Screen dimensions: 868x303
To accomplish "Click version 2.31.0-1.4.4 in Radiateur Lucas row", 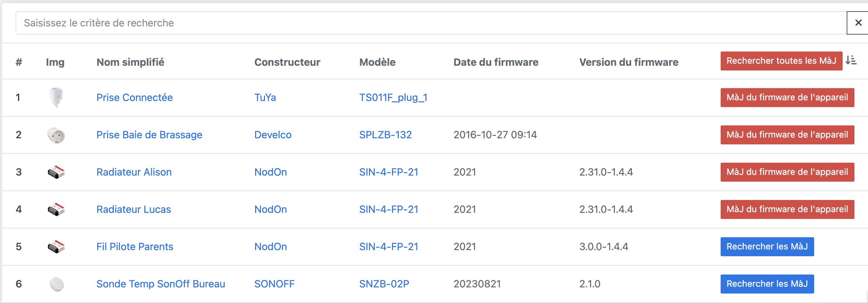I will click(x=606, y=209).
